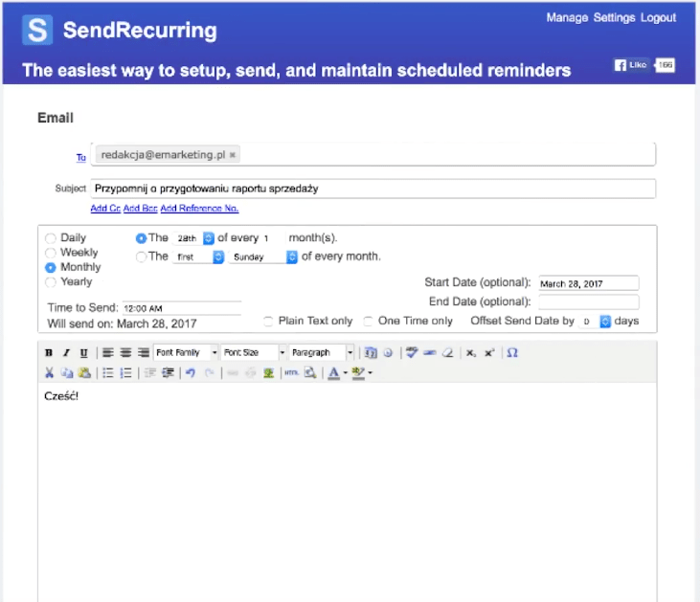Click the Add Cc link
Viewport: 700px width, 602px height.
point(105,208)
